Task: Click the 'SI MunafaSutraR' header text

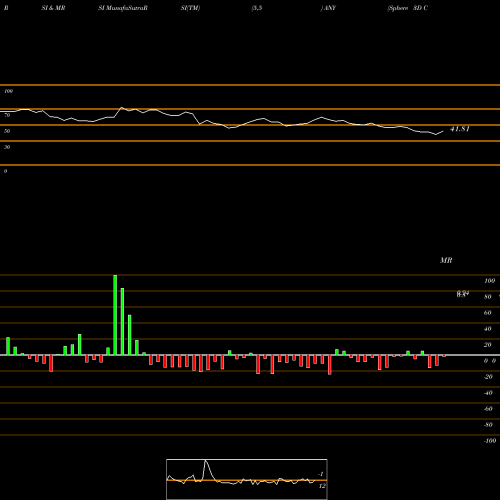Action: click(123, 8)
